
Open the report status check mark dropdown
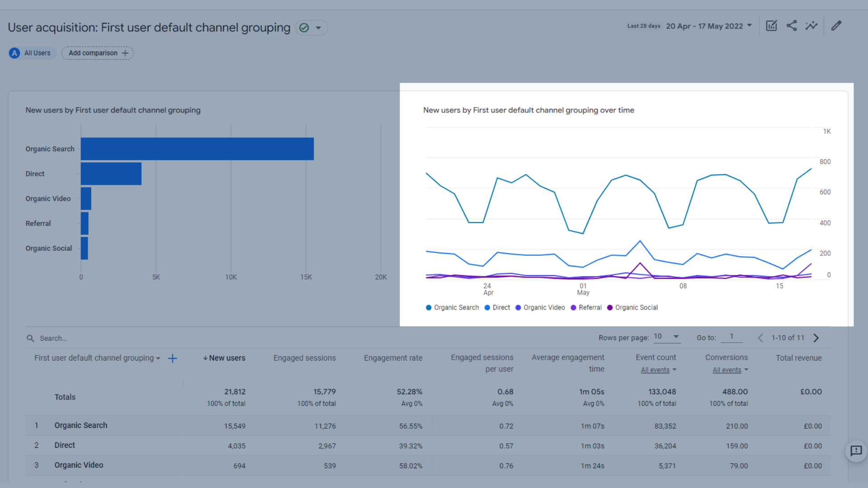coord(311,28)
